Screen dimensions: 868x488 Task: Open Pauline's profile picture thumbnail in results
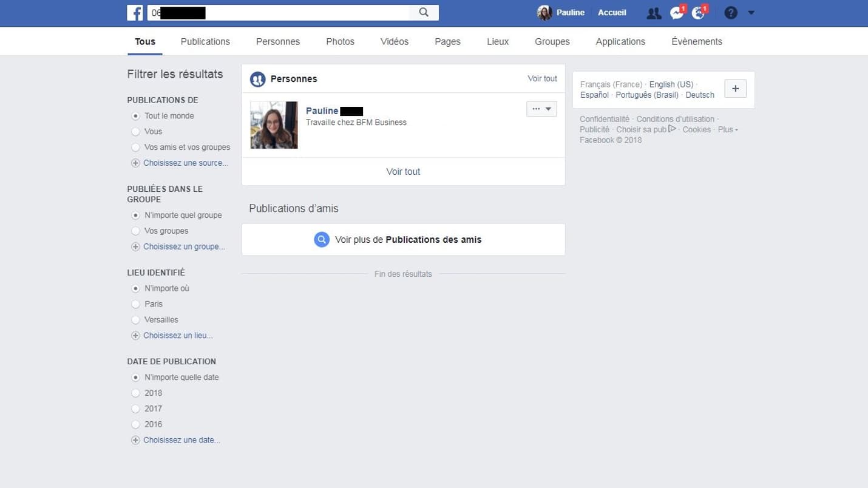point(274,125)
